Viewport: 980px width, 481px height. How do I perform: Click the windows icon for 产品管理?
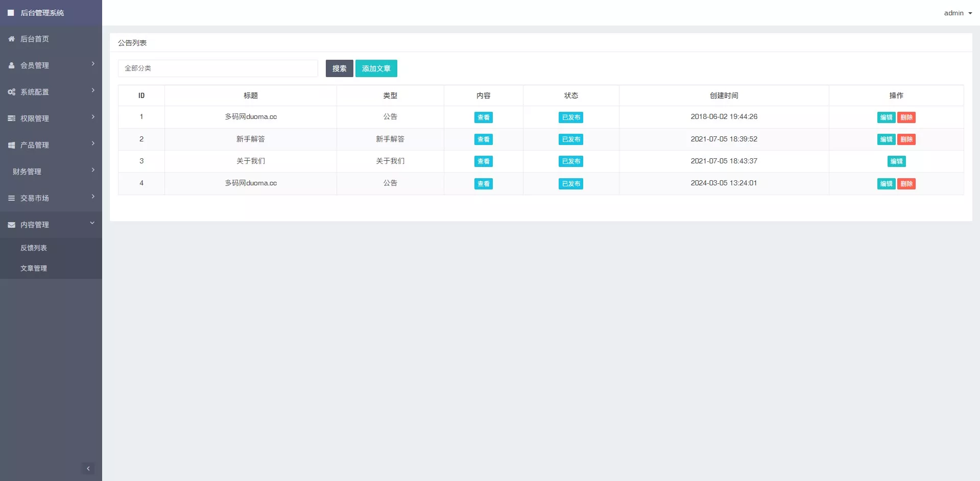pyautogui.click(x=11, y=145)
